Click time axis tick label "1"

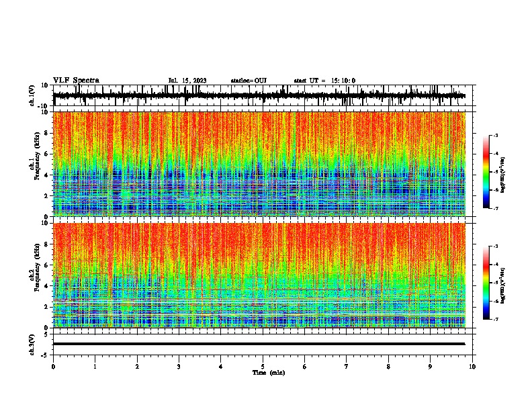tap(95, 367)
